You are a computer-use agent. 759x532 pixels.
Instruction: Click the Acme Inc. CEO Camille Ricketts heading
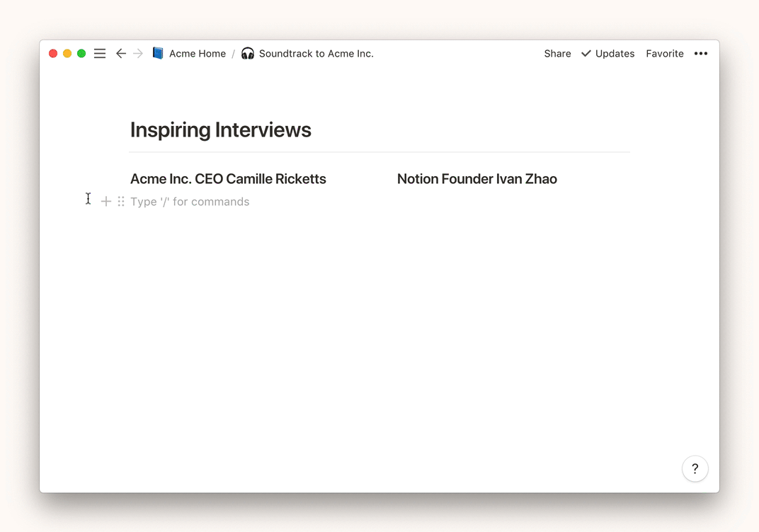228,179
